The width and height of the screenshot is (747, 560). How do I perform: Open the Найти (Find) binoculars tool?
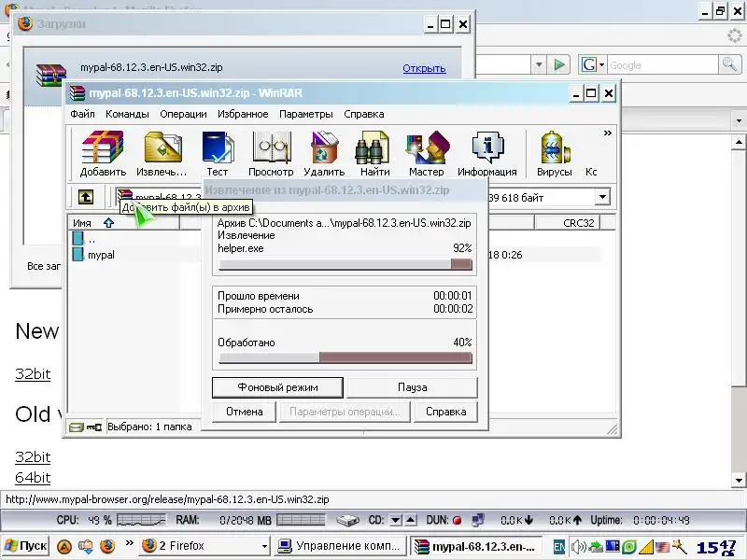pyautogui.click(x=375, y=153)
